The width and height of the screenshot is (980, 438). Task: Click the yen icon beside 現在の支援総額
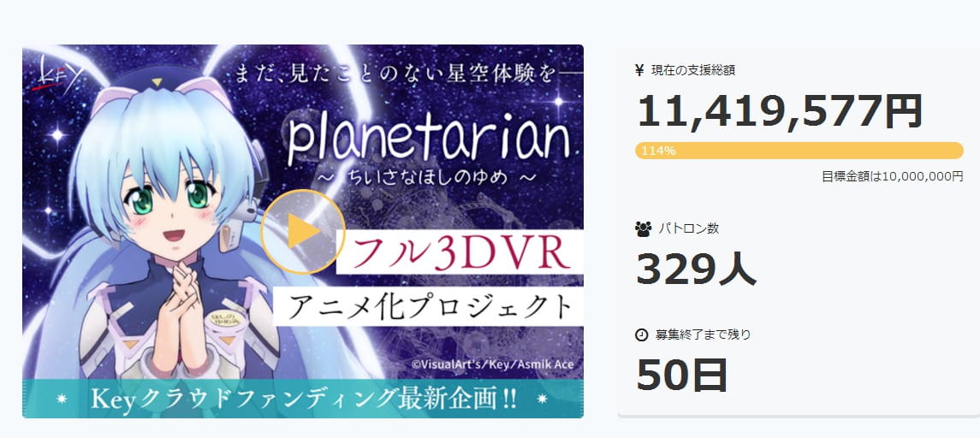point(639,70)
